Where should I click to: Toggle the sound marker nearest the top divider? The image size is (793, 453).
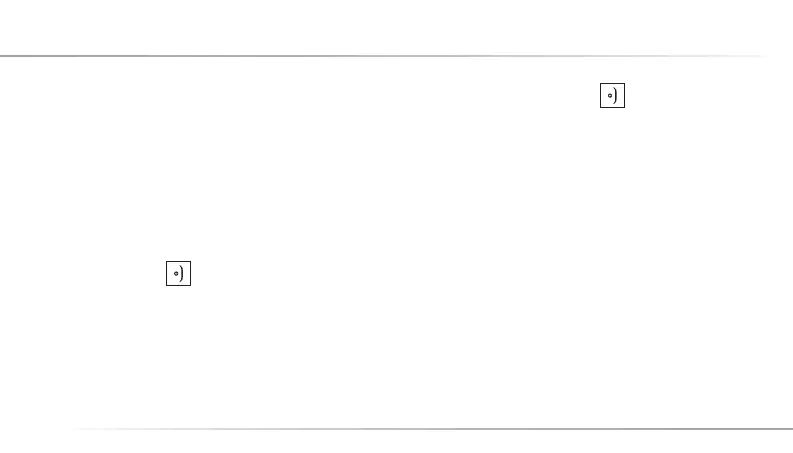coord(612,96)
